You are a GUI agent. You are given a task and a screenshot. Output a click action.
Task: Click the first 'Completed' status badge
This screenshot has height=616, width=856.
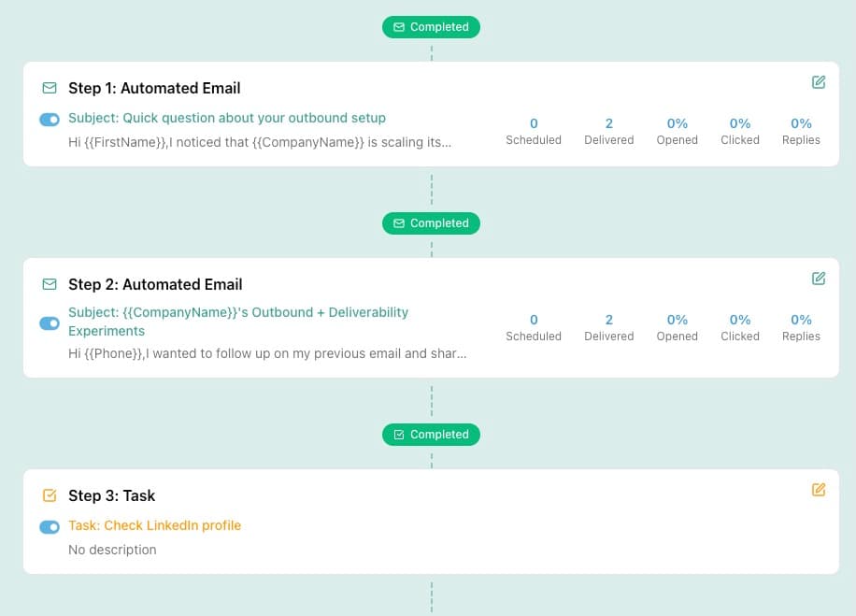(x=431, y=27)
